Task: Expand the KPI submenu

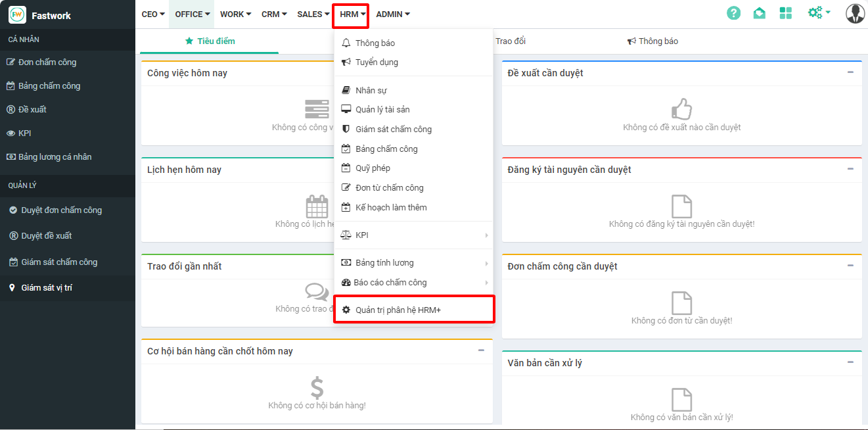Action: click(x=486, y=235)
